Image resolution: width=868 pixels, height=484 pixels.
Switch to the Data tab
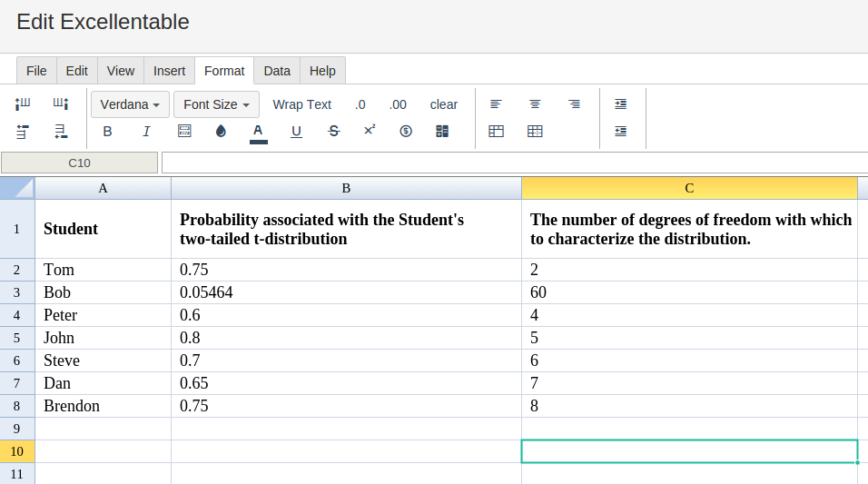(x=277, y=71)
